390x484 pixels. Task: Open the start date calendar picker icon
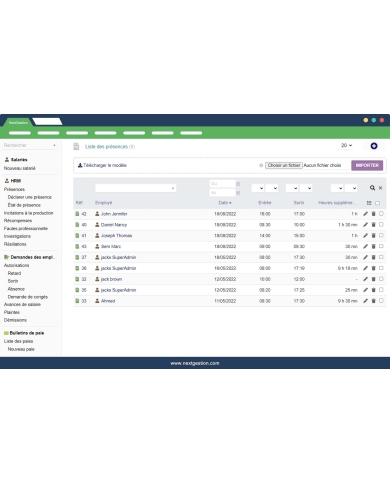click(x=238, y=184)
